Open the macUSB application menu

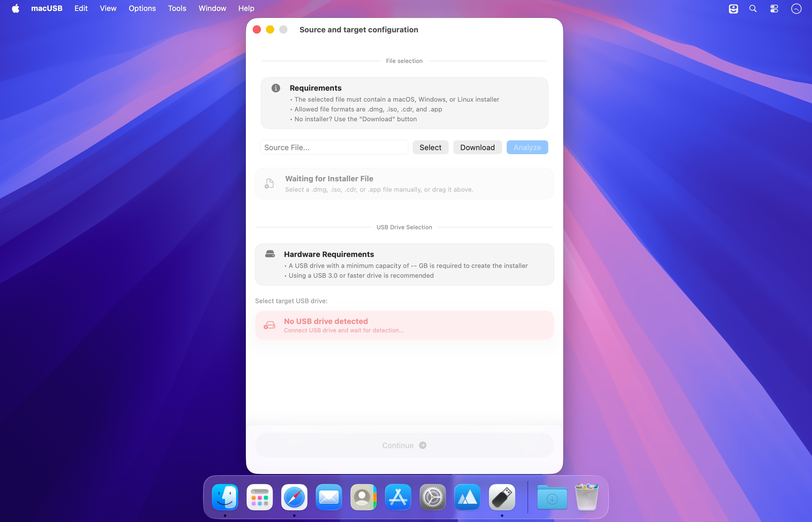[x=47, y=8]
